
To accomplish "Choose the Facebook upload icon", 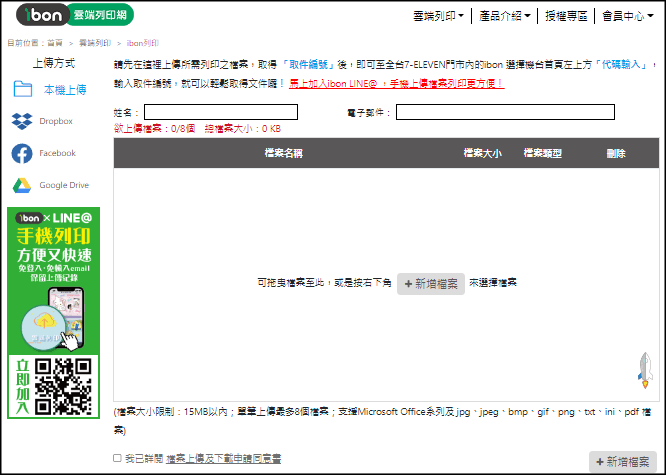I will (x=22, y=153).
